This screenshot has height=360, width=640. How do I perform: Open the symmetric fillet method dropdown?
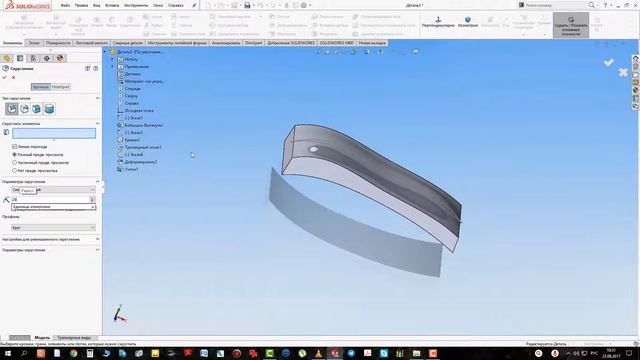tap(53, 190)
